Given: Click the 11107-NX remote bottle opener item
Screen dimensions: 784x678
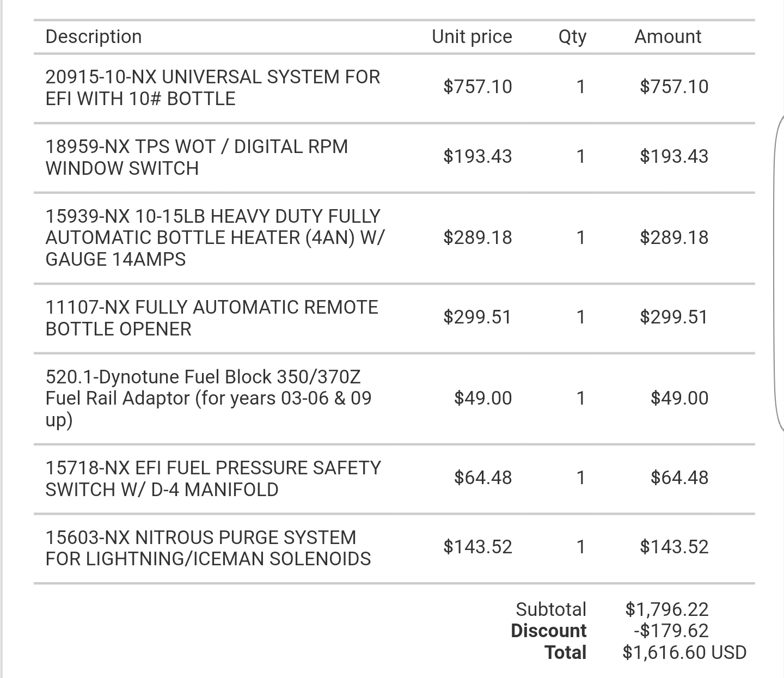Looking at the screenshot, I should pos(211,318).
